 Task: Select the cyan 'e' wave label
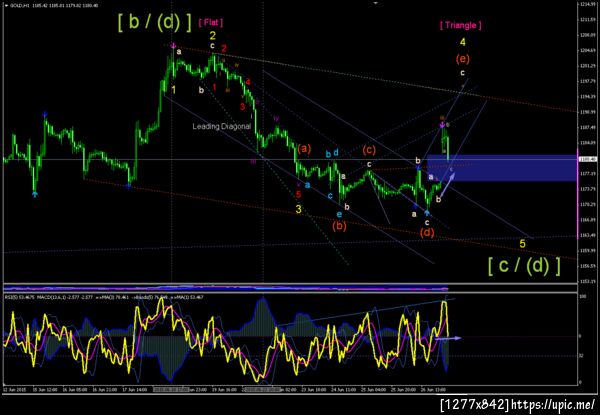click(x=339, y=214)
